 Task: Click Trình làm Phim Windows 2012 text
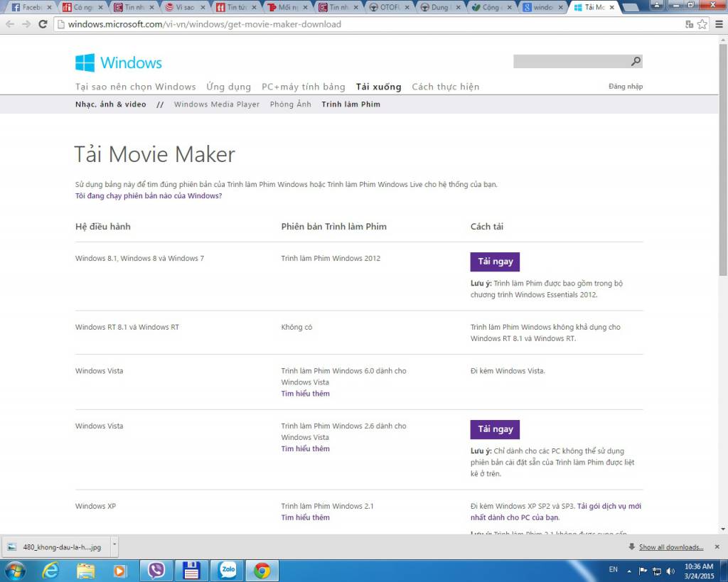tap(331, 259)
